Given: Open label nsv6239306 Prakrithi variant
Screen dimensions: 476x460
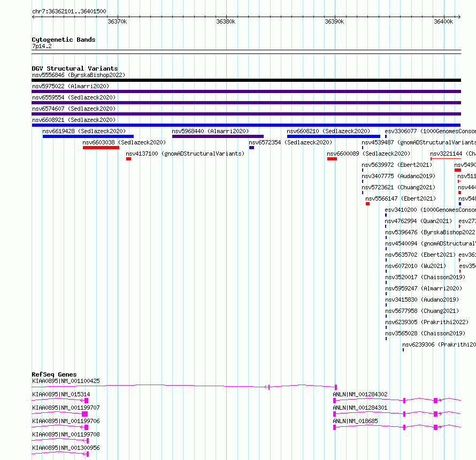Looking at the screenshot, I should [x=439, y=344].
